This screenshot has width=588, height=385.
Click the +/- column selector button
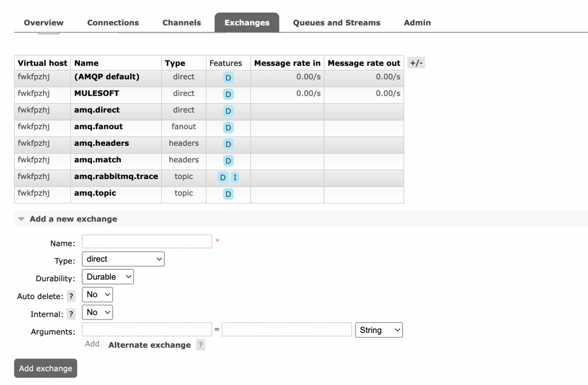click(416, 63)
